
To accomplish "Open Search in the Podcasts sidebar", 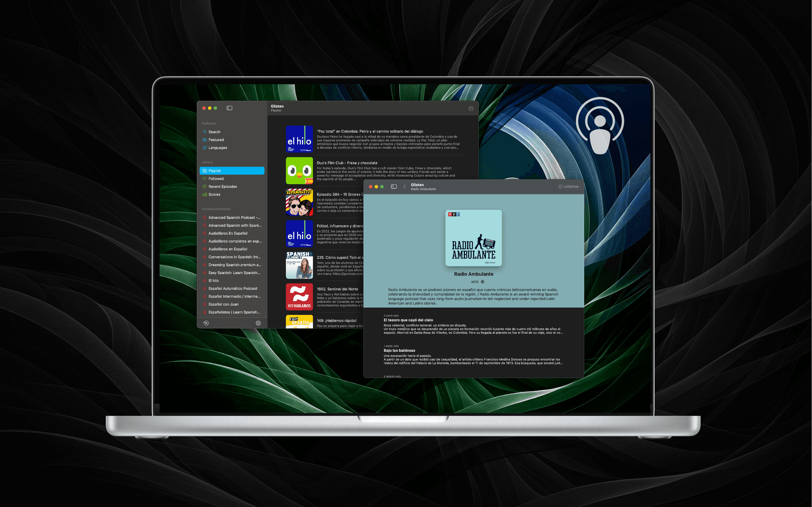I will pyautogui.click(x=214, y=132).
